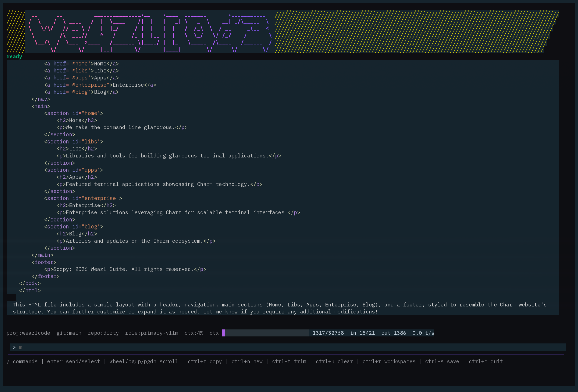Screen dimensions: 578x392
Task: Click the section id="enterprise" line
Action: [83, 198]
